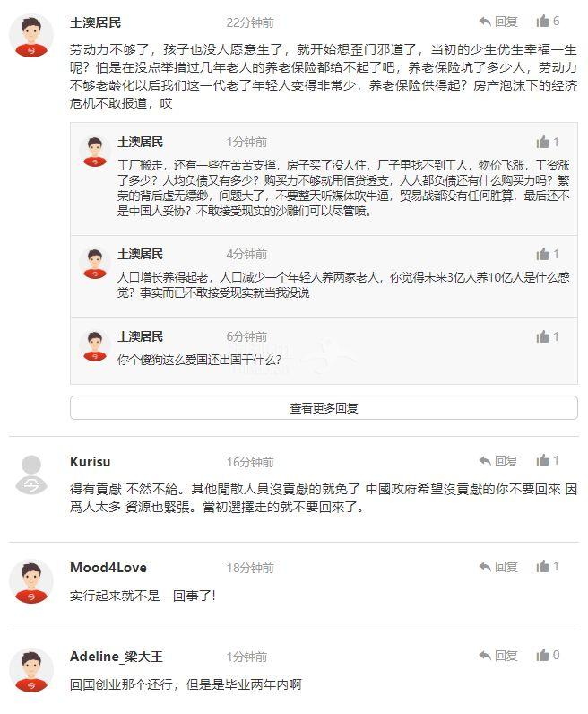Open the top commenter 土澳居民's avatar
Viewport: 588px width, 714px height.
click(x=31, y=36)
